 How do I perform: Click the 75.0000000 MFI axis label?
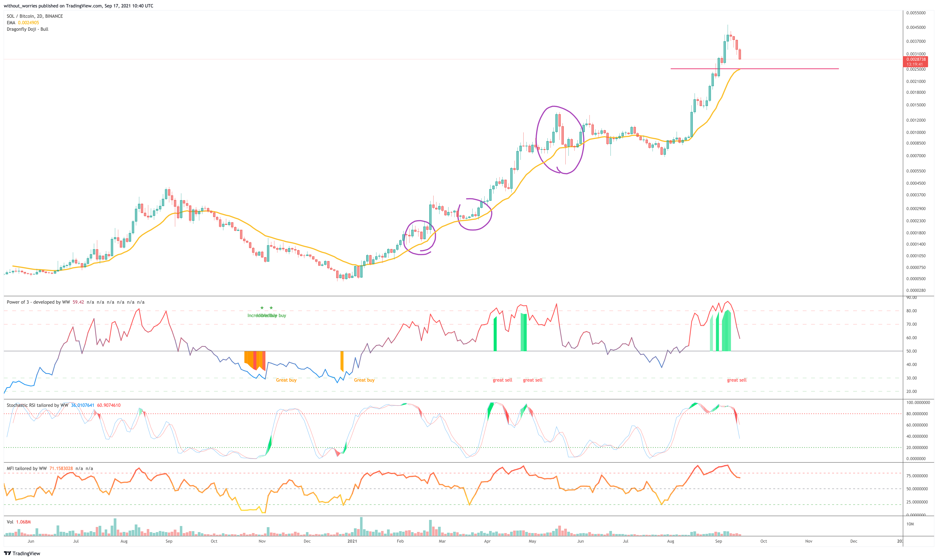click(917, 476)
